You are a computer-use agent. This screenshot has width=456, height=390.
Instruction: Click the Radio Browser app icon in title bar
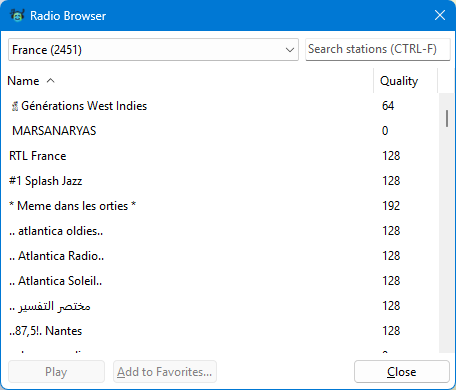pos(17,15)
